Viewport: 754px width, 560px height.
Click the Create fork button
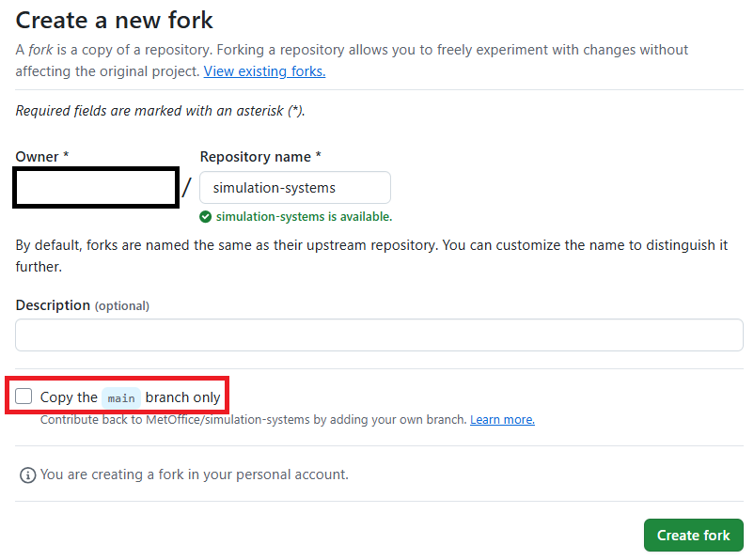click(693, 535)
